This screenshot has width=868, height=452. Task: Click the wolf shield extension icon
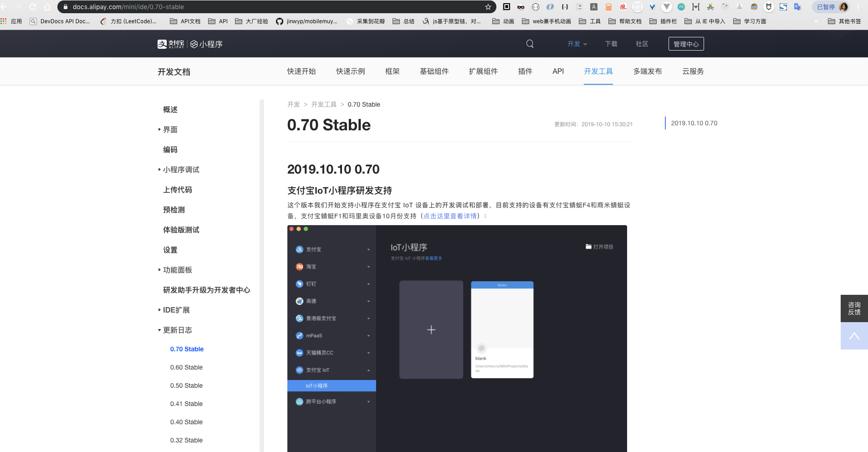[x=769, y=7]
